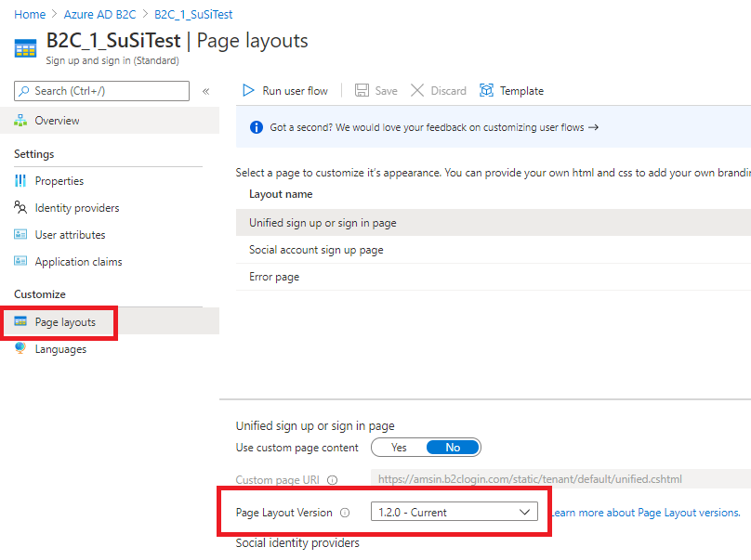Viewport: 751px width, 560px height.
Task: Click the Save toolbar button label
Action: (386, 90)
